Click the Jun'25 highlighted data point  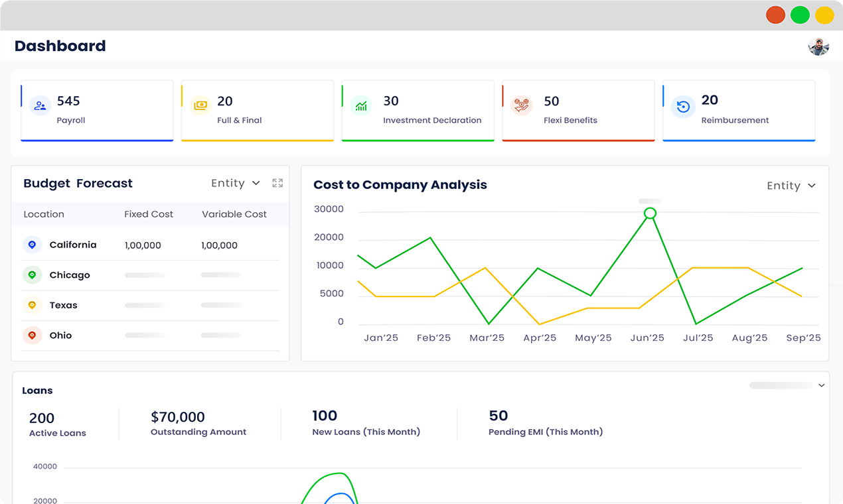pos(651,213)
